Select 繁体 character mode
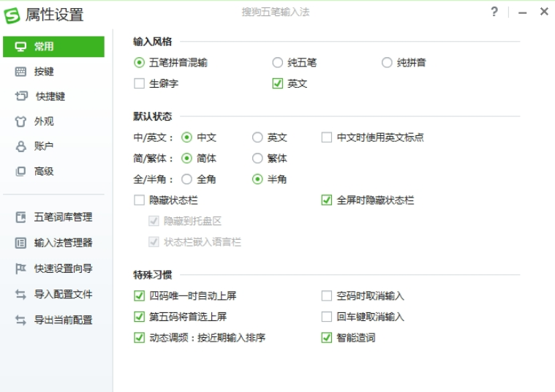 257,158
